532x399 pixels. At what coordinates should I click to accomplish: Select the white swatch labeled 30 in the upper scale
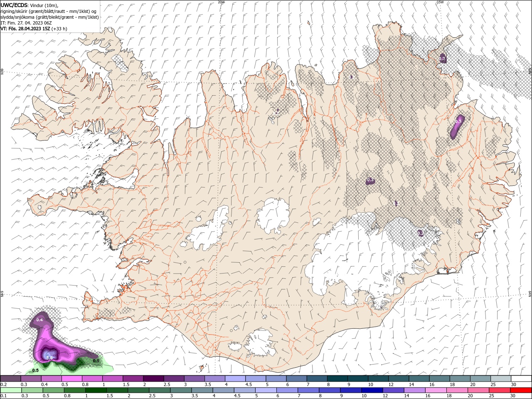(x=521, y=379)
